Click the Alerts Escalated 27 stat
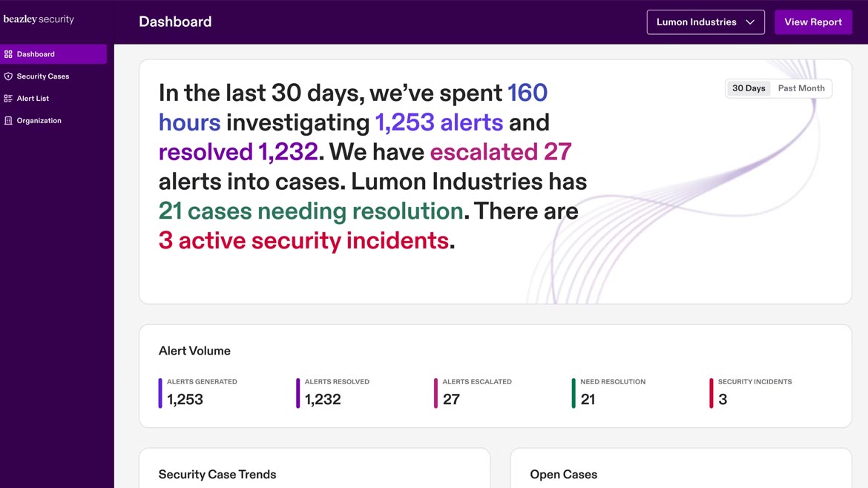868x488 pixels. tap(451, 399)
